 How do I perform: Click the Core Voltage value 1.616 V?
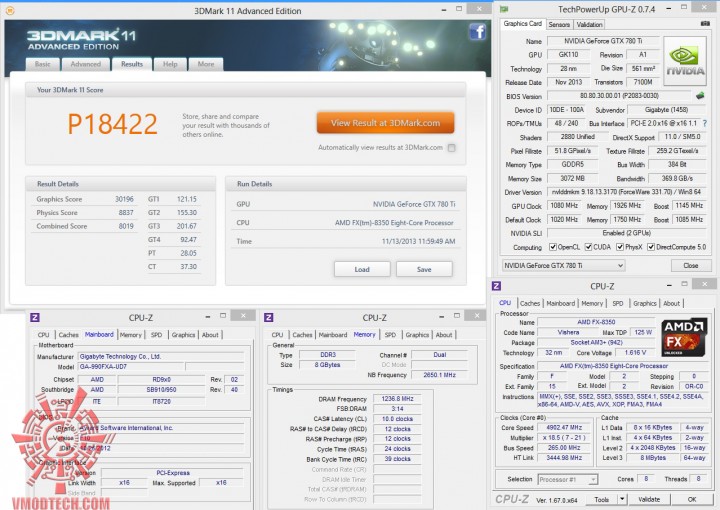(x=635, y=353)
